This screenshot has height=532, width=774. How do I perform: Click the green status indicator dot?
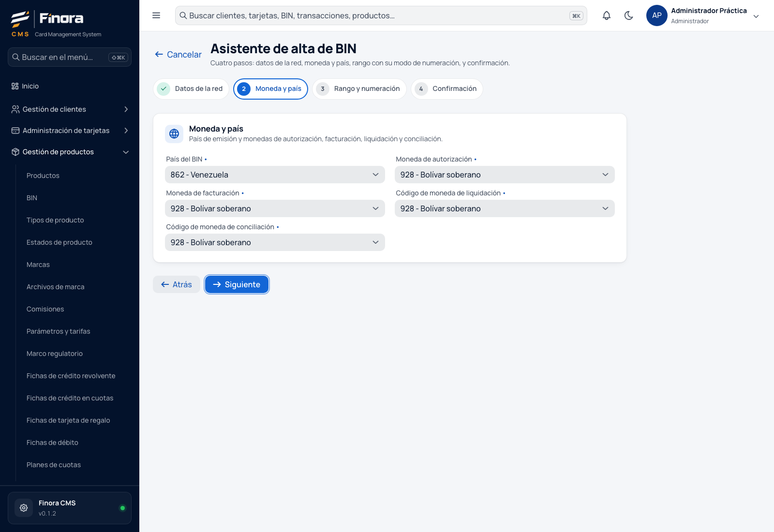click(122, 508)
